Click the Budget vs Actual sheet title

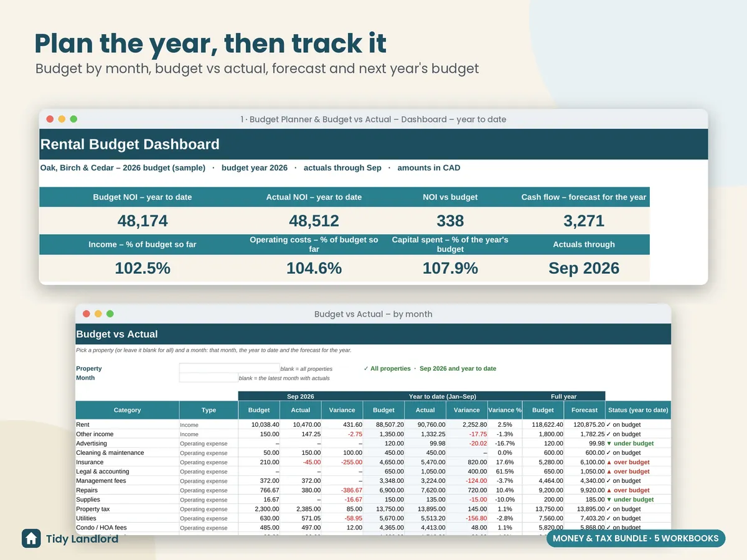(x=117, y=334)
